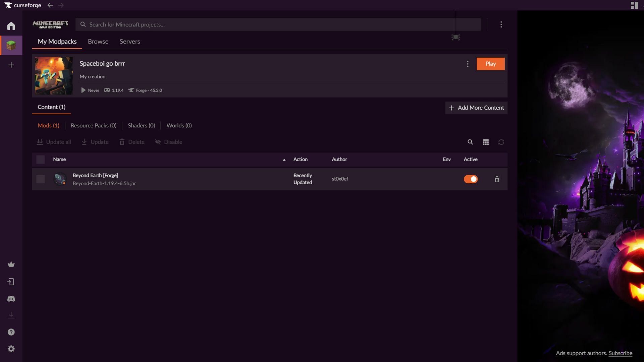Click the create new modpack icon
644x362 pixels.
coord(11,65)
